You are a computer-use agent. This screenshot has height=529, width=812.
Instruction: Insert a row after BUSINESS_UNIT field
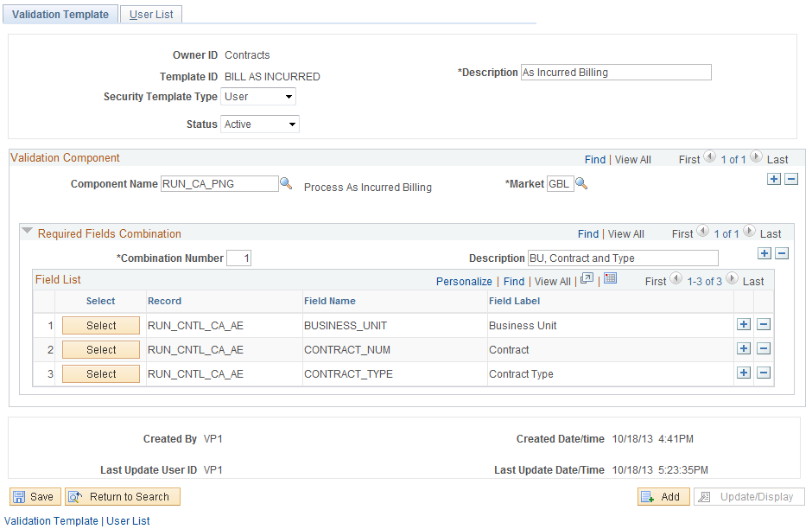coord(744,325)
